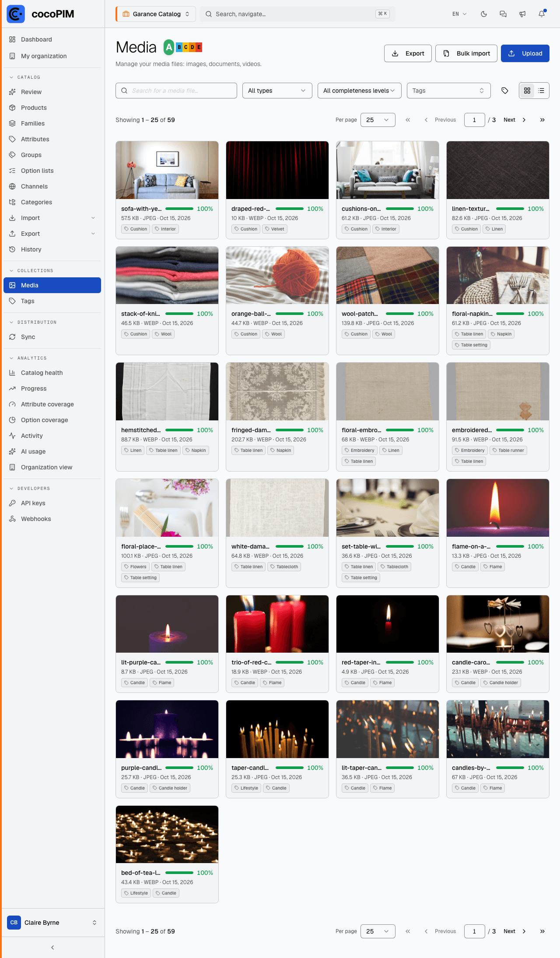Open Catalog health analytics
560x958 pixels.
click(52, 373)
